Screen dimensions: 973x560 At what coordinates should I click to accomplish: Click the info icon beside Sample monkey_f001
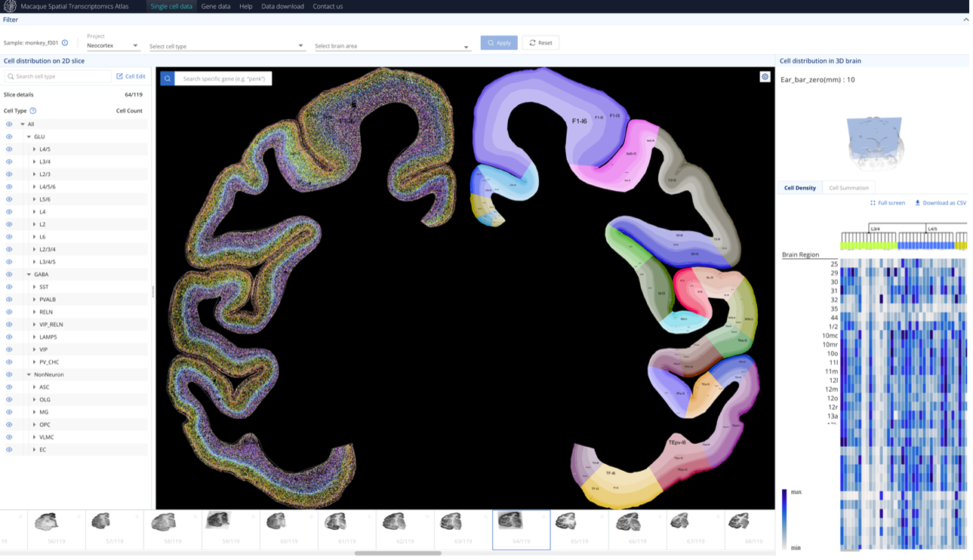click(65, 43)
